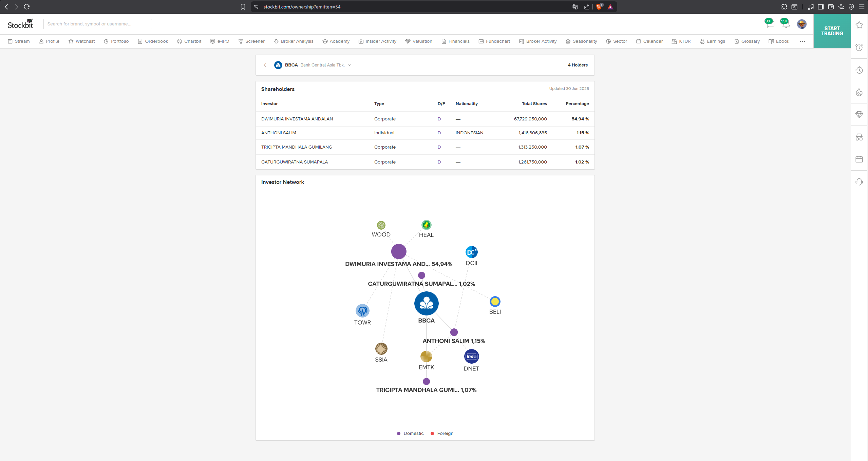Image resolution: width=868 pixels, height=461 pixels.
Task: Open the Sector menu item
Action: tap(617, 41)
